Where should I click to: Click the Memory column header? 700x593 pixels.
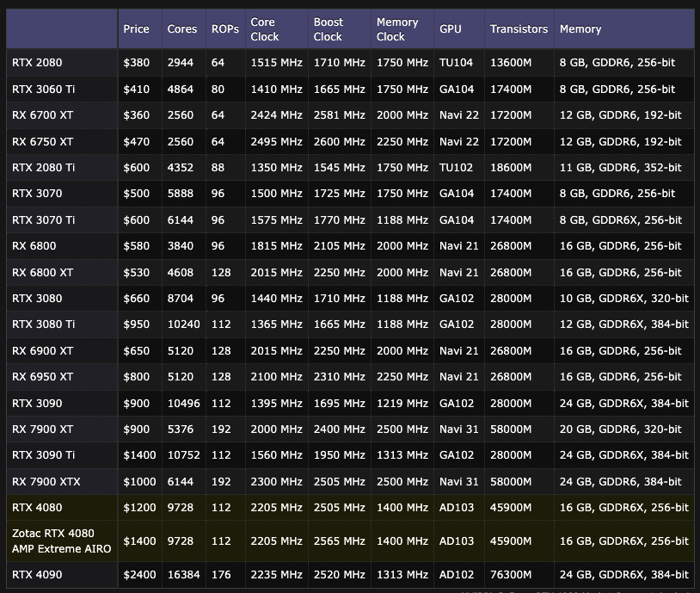click(580, 29)
